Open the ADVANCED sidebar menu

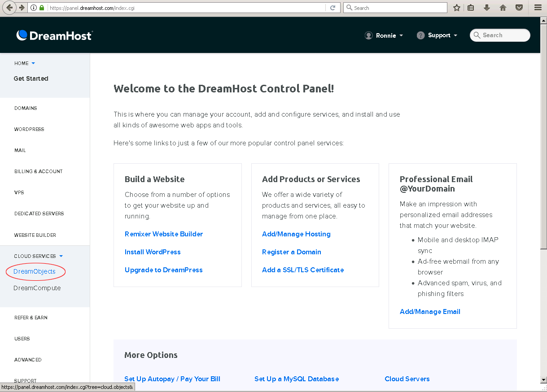tap(28, 360)
